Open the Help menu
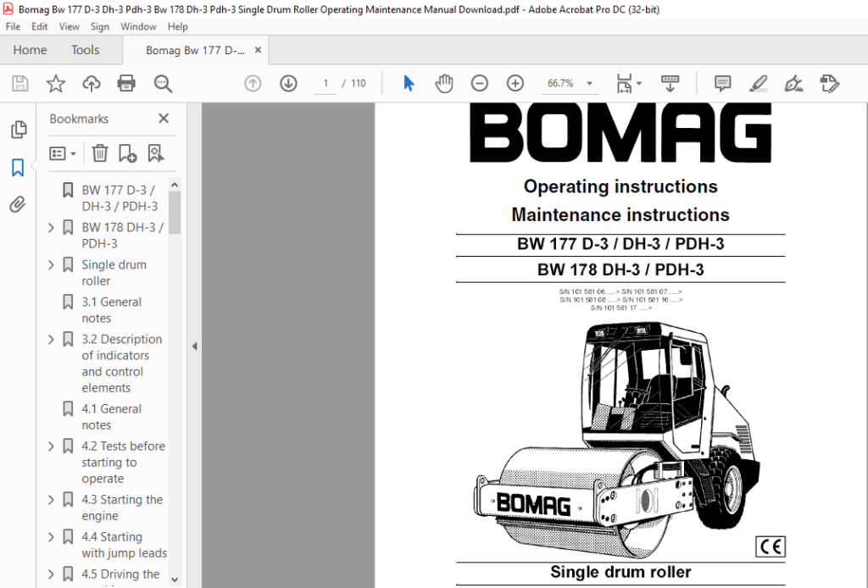This screenshot has height=588, width=868. [178, 26]
